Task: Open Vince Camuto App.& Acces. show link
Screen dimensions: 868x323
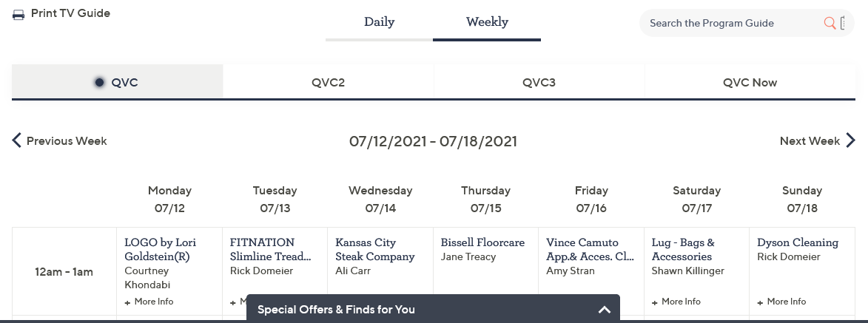Action: click(x=590, y=249)
